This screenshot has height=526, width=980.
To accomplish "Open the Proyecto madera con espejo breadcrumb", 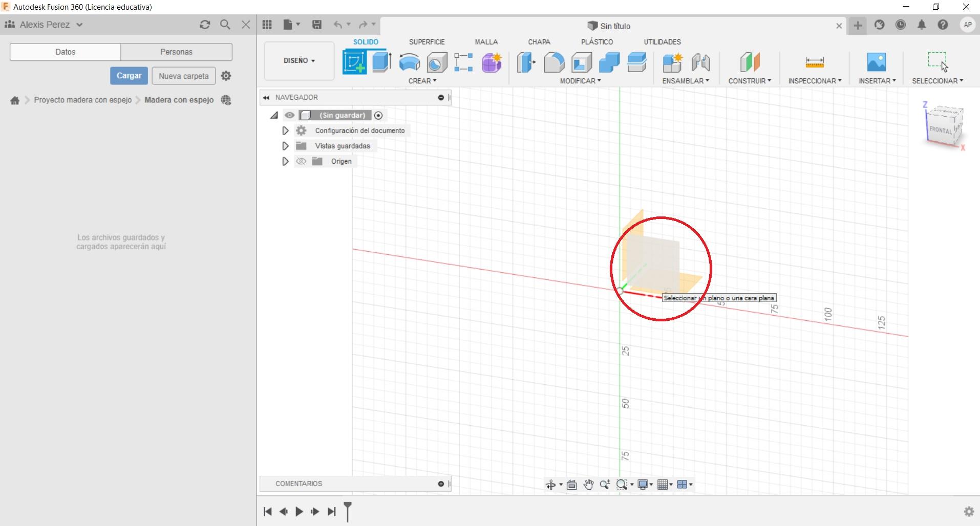I will (x=83, y=100).
